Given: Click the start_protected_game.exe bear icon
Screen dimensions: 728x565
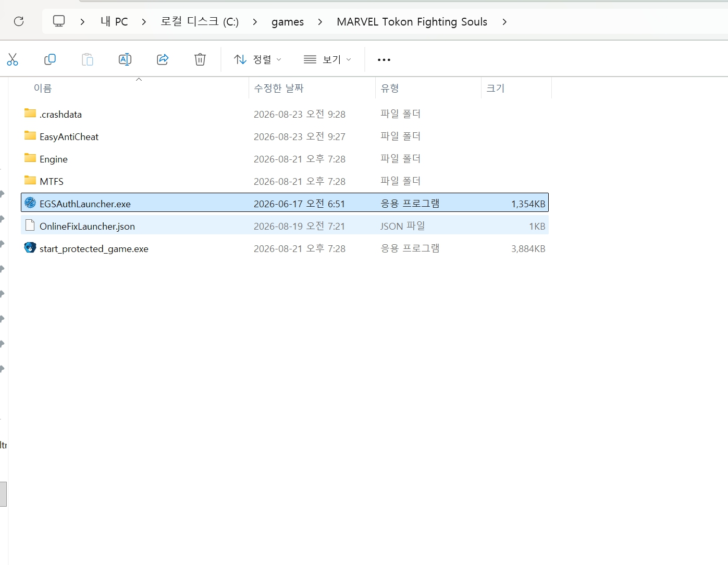Looking at the screenshot, I should coord(30,247).
